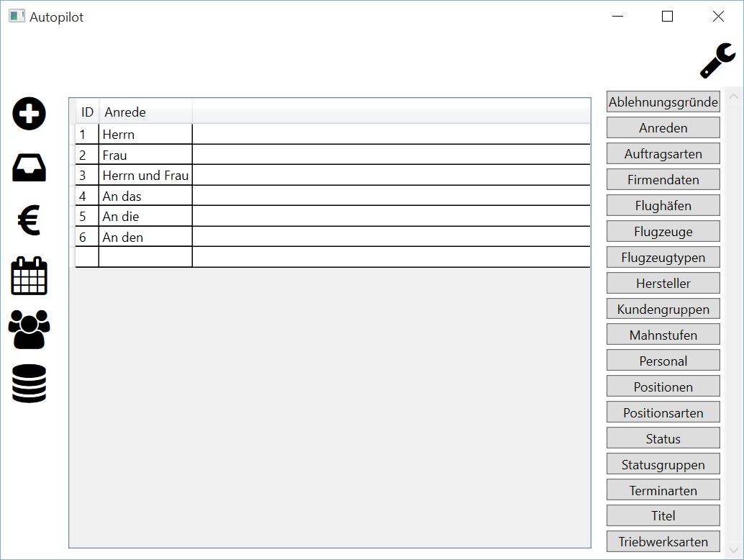Open the people group icon
744x560 pixels.
pyautogui.click(x=29, y=330)
